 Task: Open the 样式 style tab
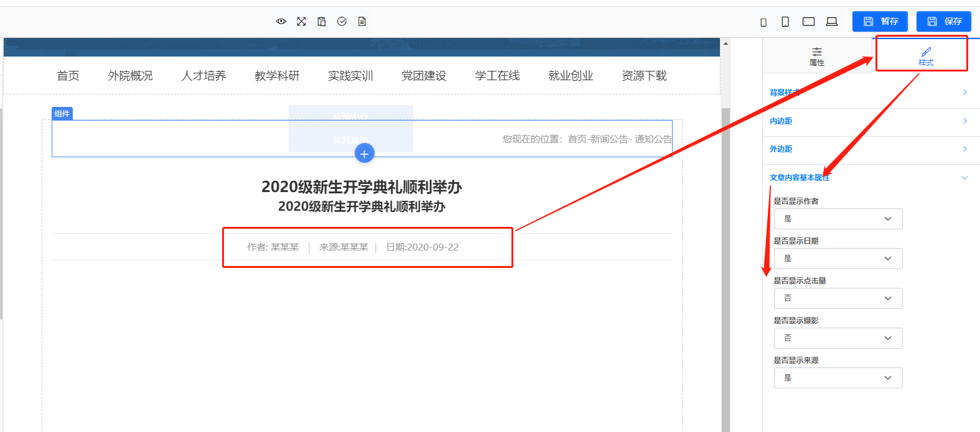click(926, 56)
